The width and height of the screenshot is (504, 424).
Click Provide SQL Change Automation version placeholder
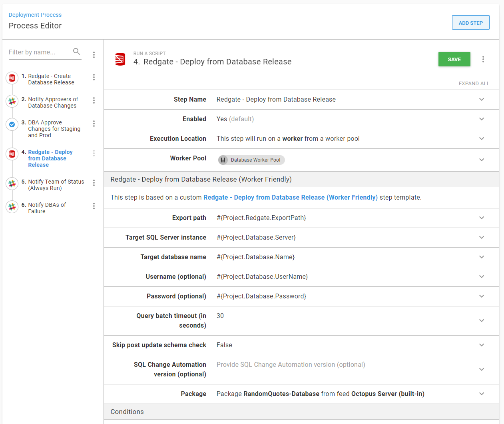(291, 365)
